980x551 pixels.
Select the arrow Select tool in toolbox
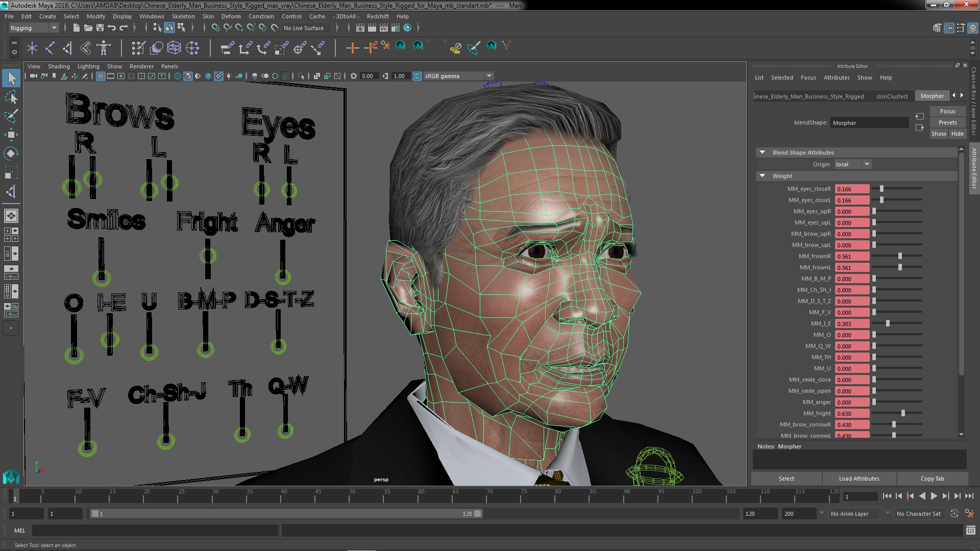11,78
